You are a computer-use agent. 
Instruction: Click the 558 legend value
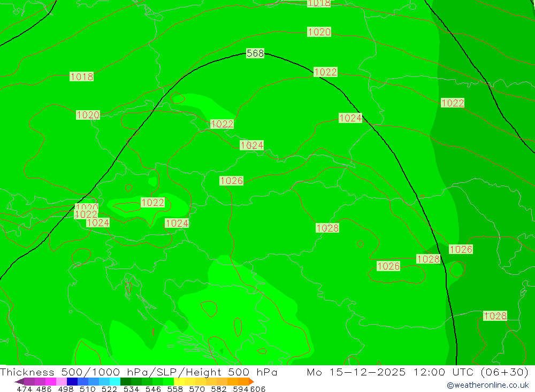(175, 389)
